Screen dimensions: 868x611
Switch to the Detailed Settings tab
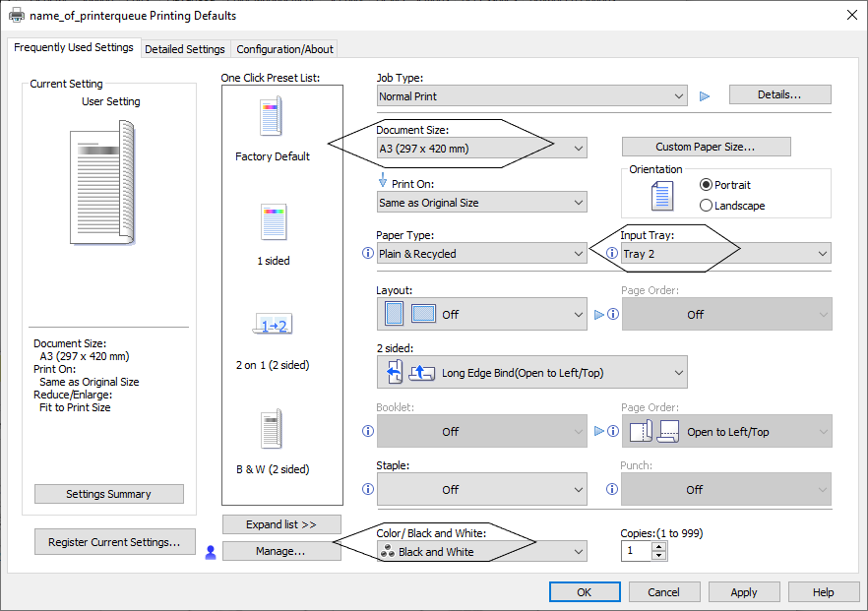tap(185, 49)
